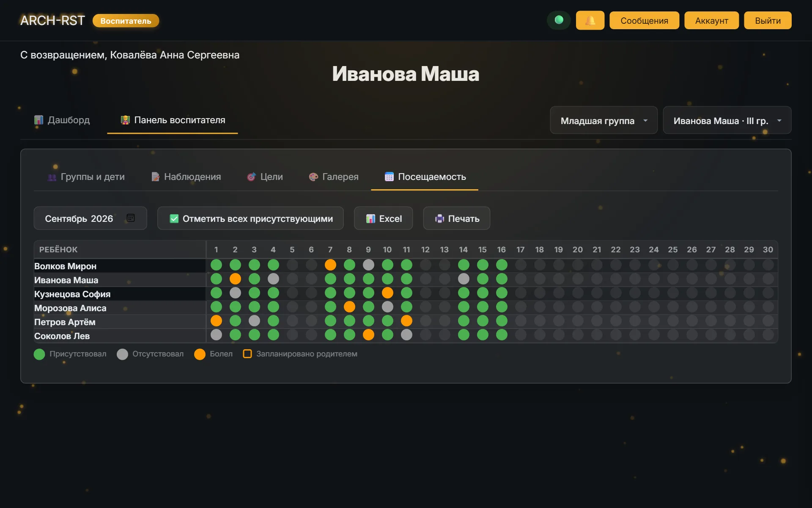812x508 pixels.
Task: Click the Запланировано родителем legend square
Action: coord(247,353)
